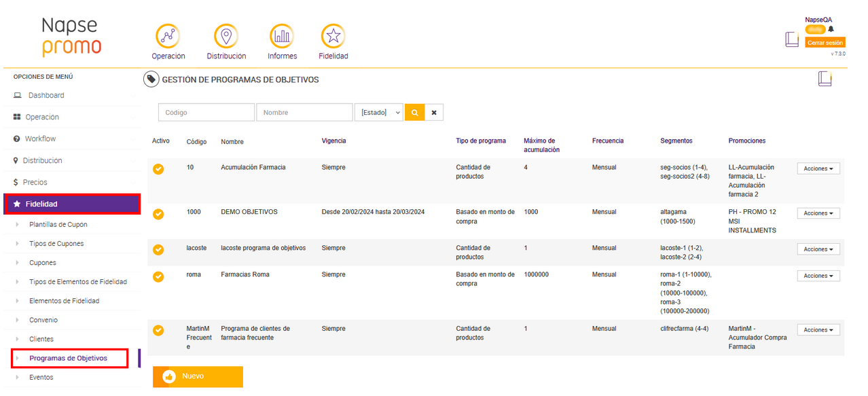The image size is (868, 396).
Task: Open the Estado filter dropdown
Action: pyautogui.click(x=378, y=112)
